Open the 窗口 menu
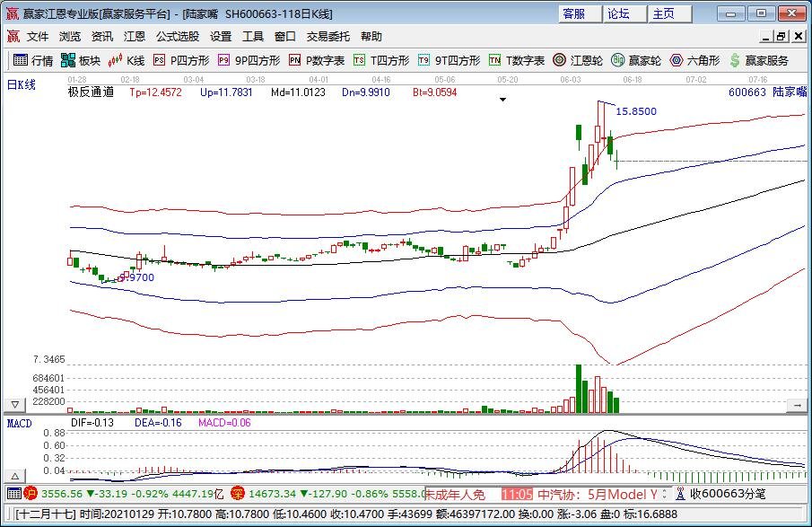Screen dimensions: 812x527 point(284,36)
